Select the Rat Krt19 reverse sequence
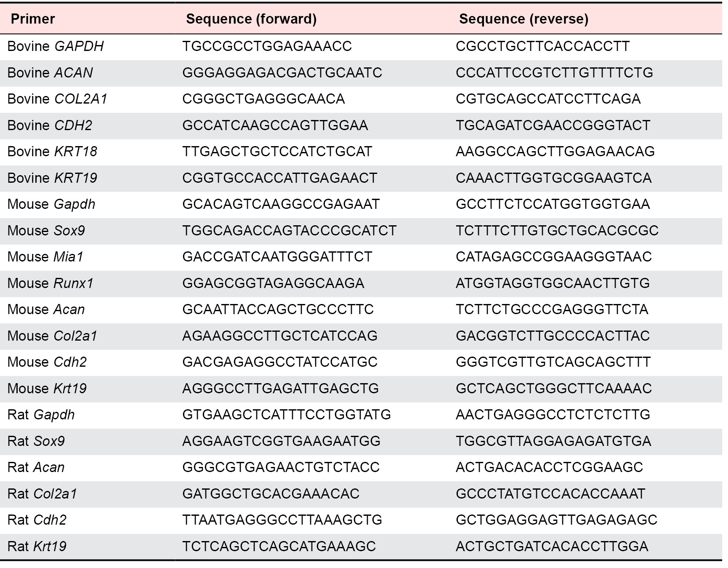728x568 pixels. [552, 547]
